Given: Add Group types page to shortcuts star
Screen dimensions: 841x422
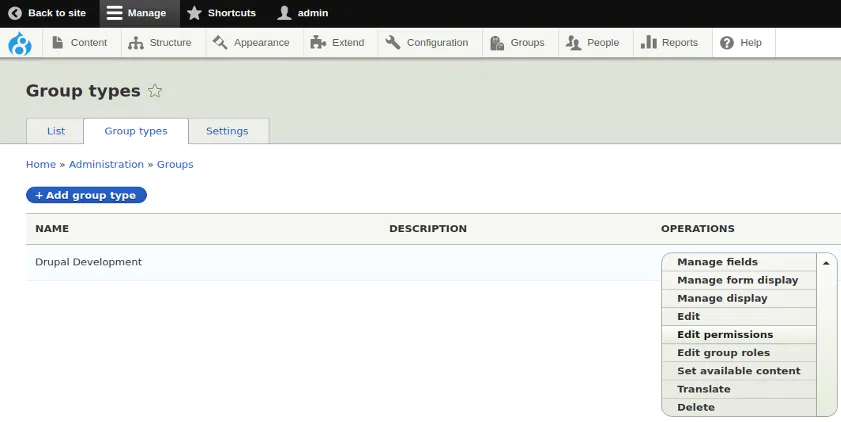Looking at the screenshot, I should coord(155,91).
